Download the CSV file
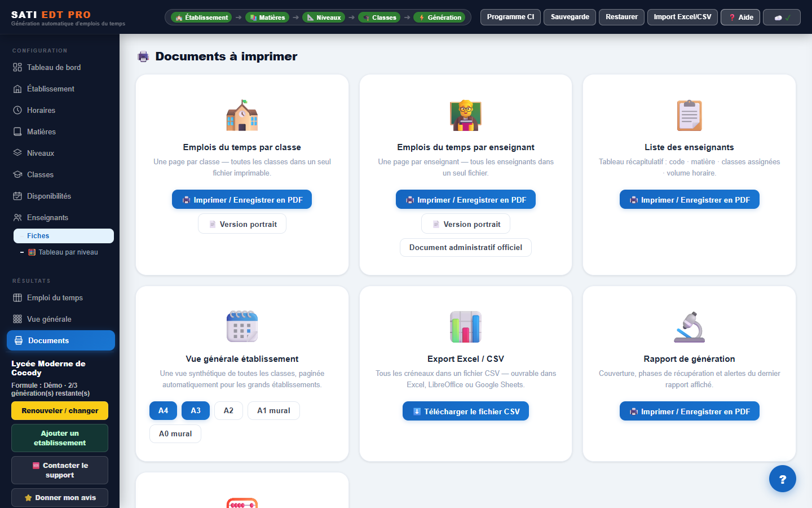Viewport: 812px width, 508px height. coord(466,411)
